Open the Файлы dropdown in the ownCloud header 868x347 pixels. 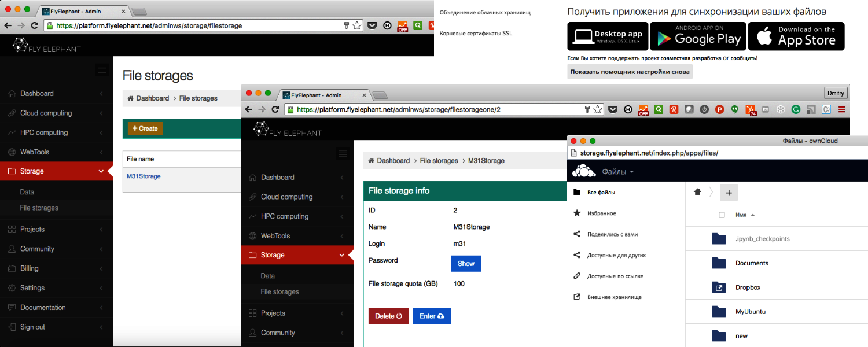pos(617,172)
